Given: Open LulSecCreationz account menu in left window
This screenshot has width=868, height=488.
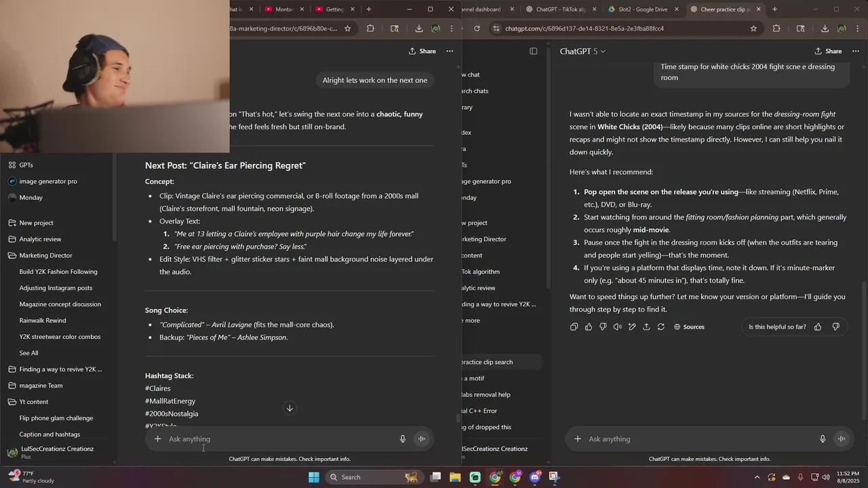Looking at the screenshot, I should tap(58, 451).
